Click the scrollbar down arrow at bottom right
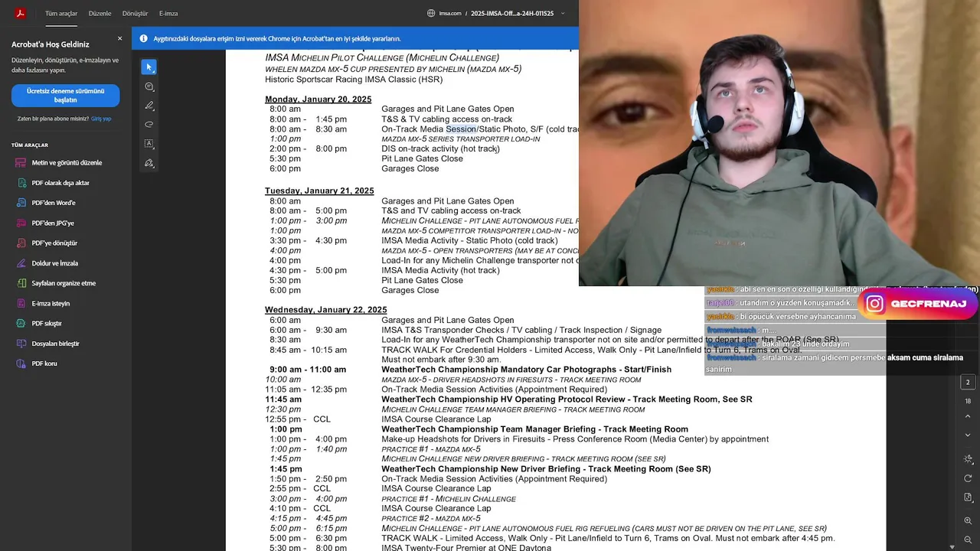This screenshot has height=551, width=980. 952,546
